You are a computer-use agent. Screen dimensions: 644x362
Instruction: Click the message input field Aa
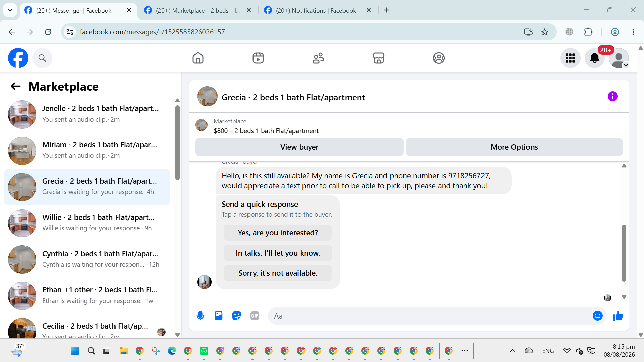coord(430,316)
